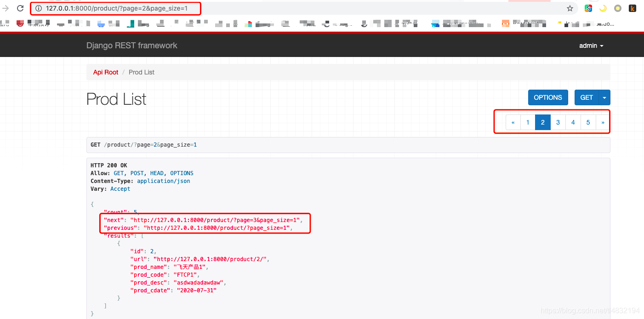Image resolution: width=644 pixels, height=319 pixels.
Task: Click the Allow: GET, POST, HEAD, OPTIONS line
Action: coord(142,173)
